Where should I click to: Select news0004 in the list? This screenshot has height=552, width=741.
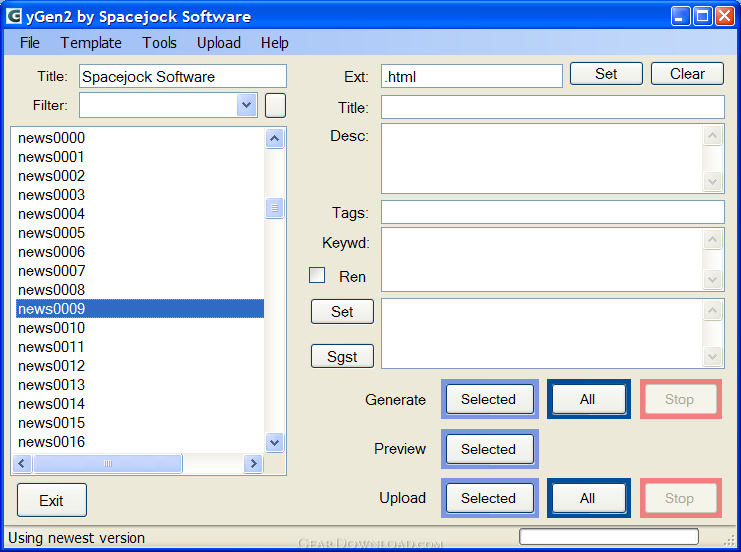[140, 214]
